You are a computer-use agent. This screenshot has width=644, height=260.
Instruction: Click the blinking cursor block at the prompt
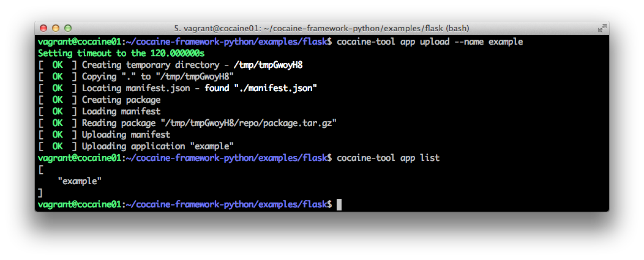(x=339, y=204)
